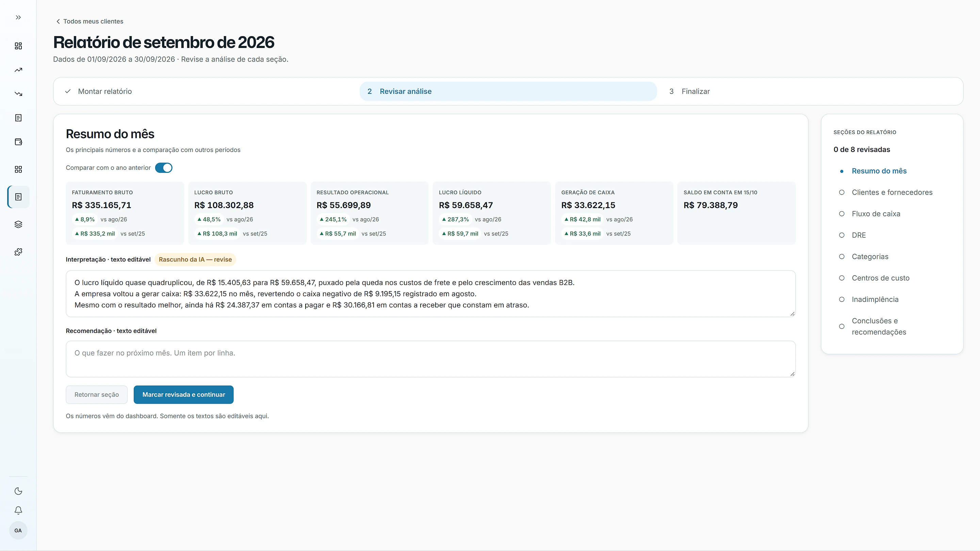
Task: Click the Rascunho da IA — revise badge
Action: coord(195,259)
